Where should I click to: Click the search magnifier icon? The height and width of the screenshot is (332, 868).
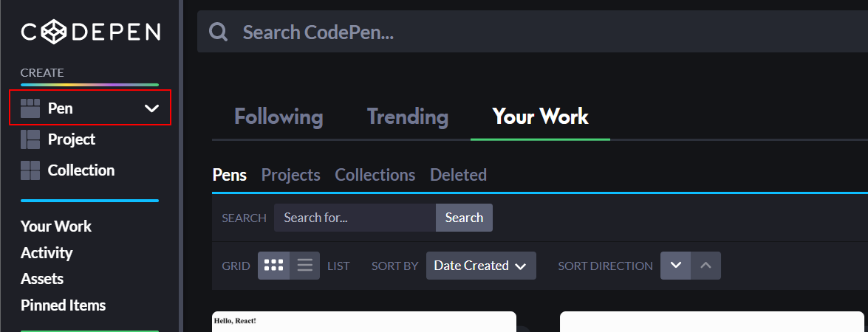click(218, 32)
